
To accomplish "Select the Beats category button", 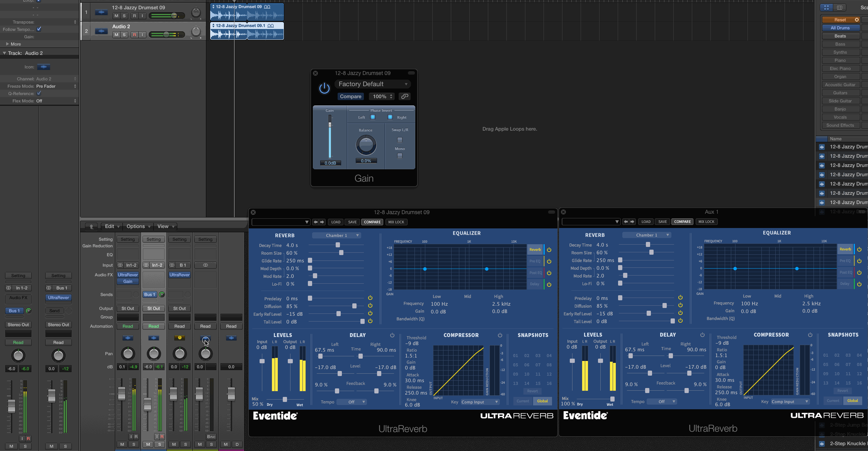I will (x=840, y=36).
